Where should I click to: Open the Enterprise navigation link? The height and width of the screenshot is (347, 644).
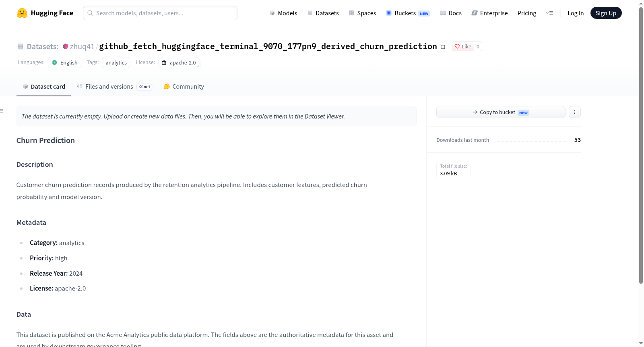click(x=490, y=13)
